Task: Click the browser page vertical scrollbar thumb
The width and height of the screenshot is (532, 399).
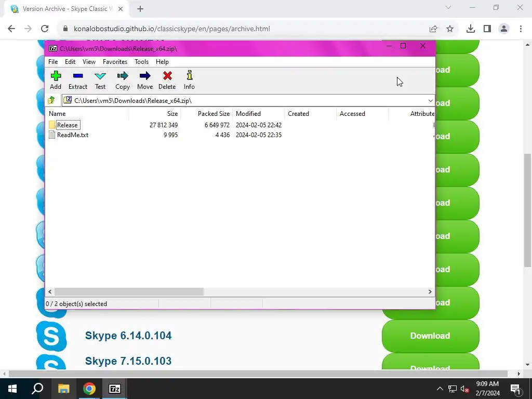Action: click(528, 210)
